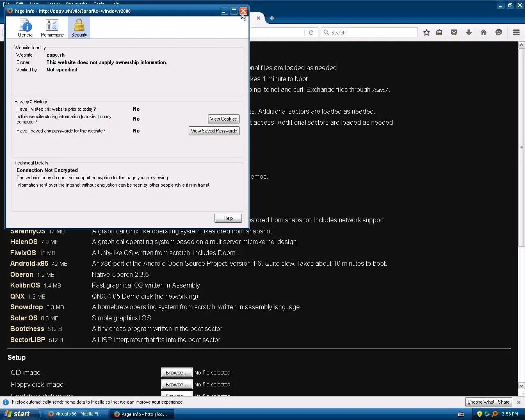525x420 pixels.
Task: Restore down the Firefox window
Action: [x=510, y=5]
